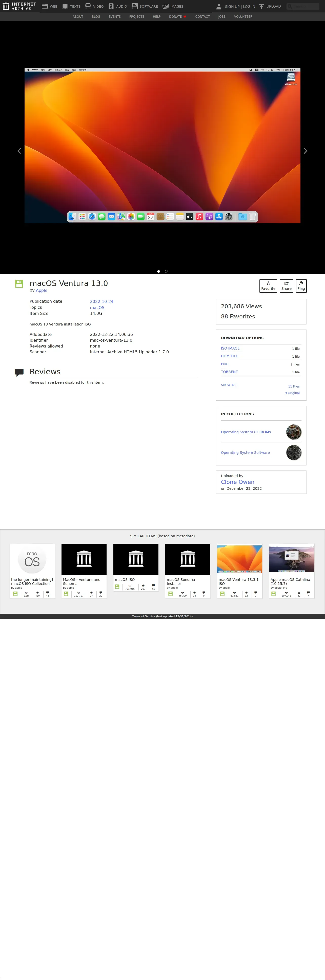This screenshot has width=325, height=980.
Task: Open the macOS ISO similar item
Action: point(136,568)
